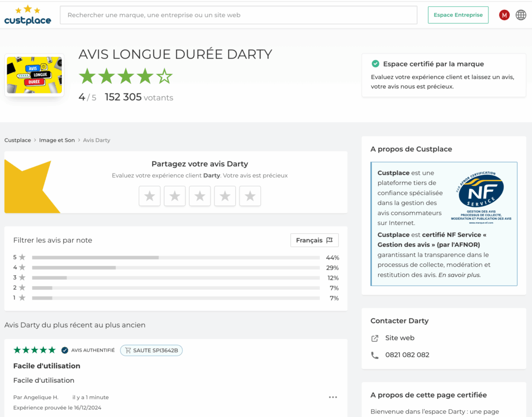Image resolution: width=532 pixels, height=417 pixels.
Task: Go to Image et Son breadcrumb
Action: pyautogui.click(x=57, y=140)
